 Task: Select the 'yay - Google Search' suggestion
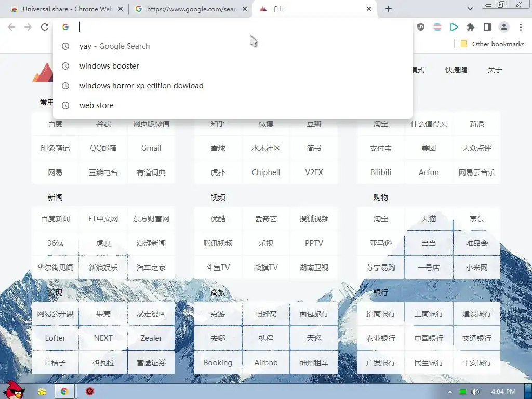[x=233, y=46]
